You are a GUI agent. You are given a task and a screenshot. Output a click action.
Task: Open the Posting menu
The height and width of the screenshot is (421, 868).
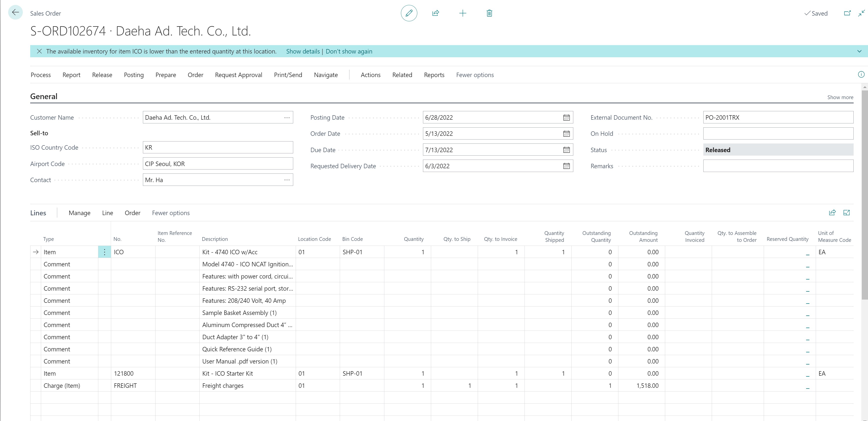(x=133, y=75)
